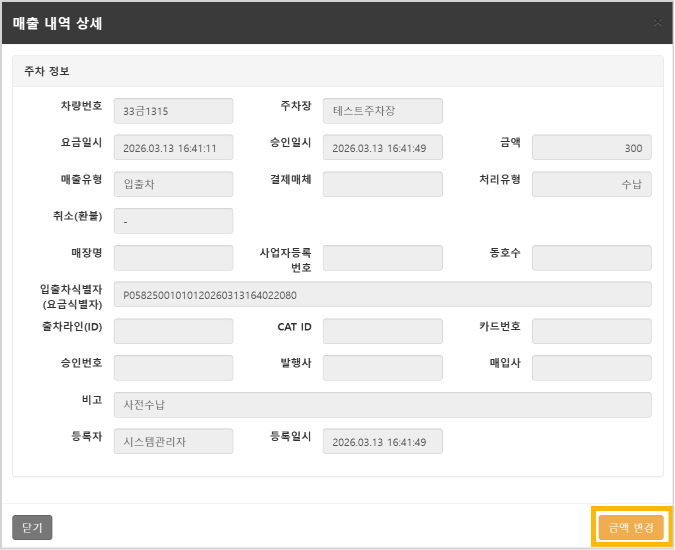Click the 처리유형 label

[500, 179]
